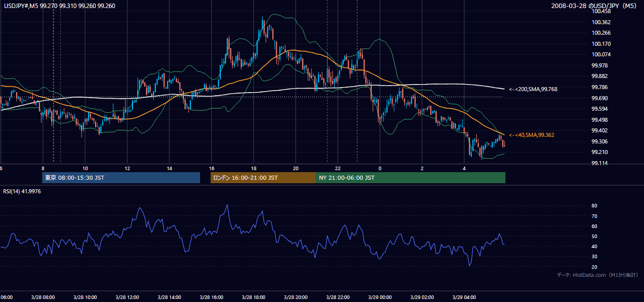
Task: Click the 3/29 04:00 time label
Action: coord(464,297)
